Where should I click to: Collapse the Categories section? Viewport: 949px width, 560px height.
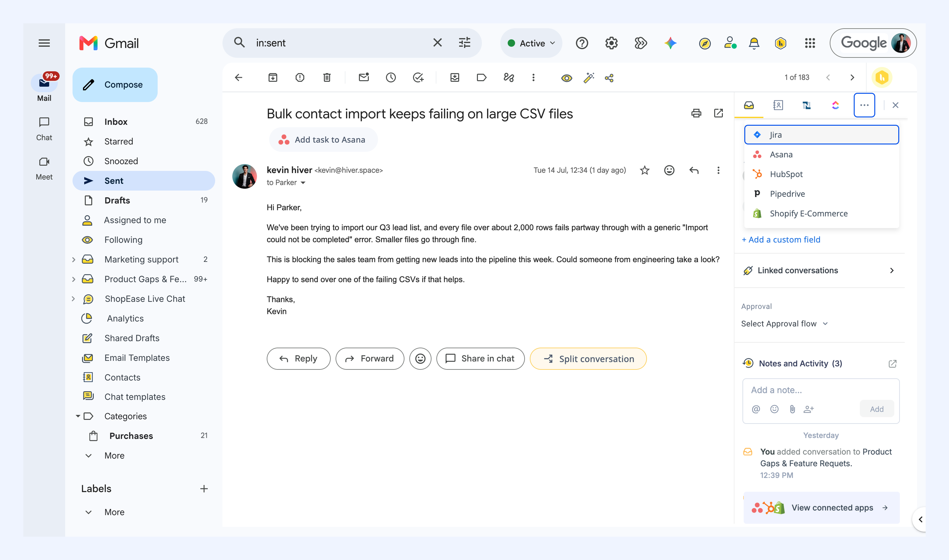78,416
